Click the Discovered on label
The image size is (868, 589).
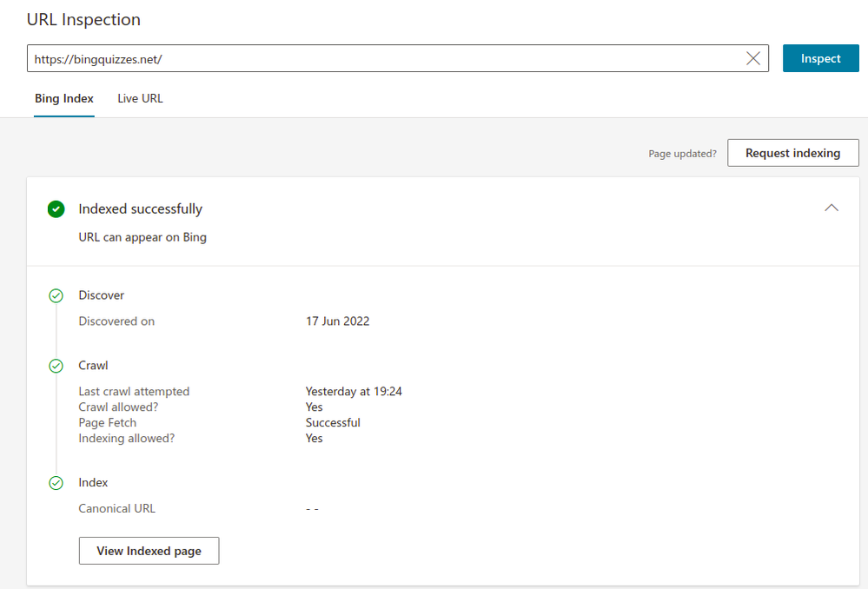(116, 321)
